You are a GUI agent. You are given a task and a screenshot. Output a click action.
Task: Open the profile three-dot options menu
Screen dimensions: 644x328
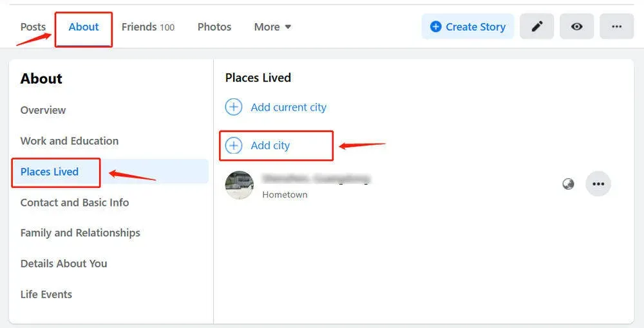coord(616,26)
